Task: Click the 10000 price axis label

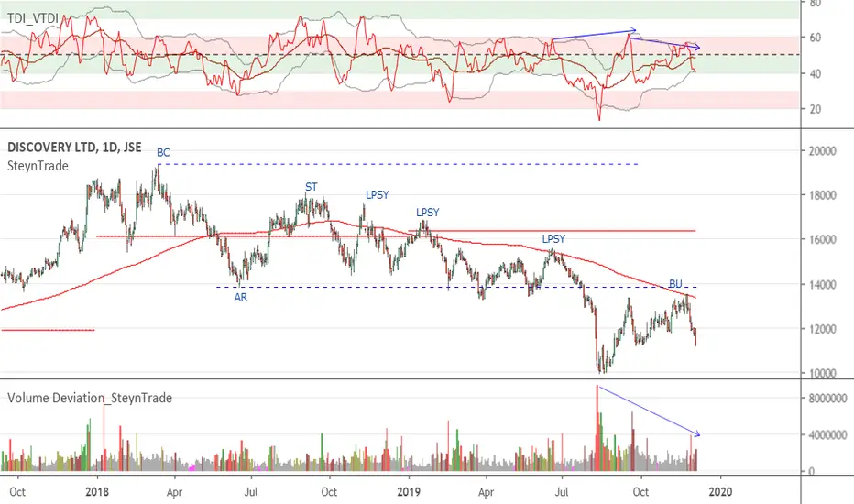Action: click(x=822, y=373)
